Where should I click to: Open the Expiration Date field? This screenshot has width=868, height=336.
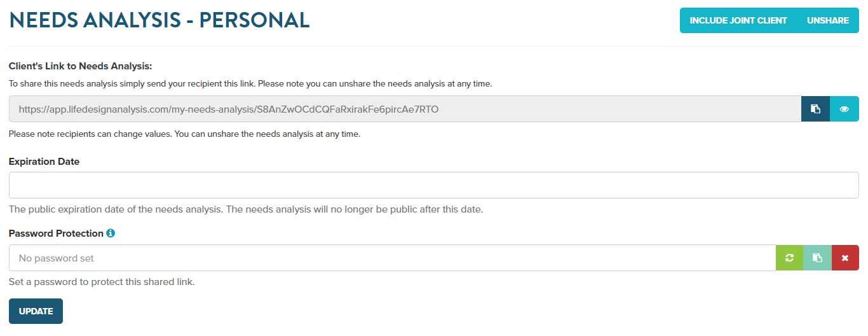click(x=433, y=185)
